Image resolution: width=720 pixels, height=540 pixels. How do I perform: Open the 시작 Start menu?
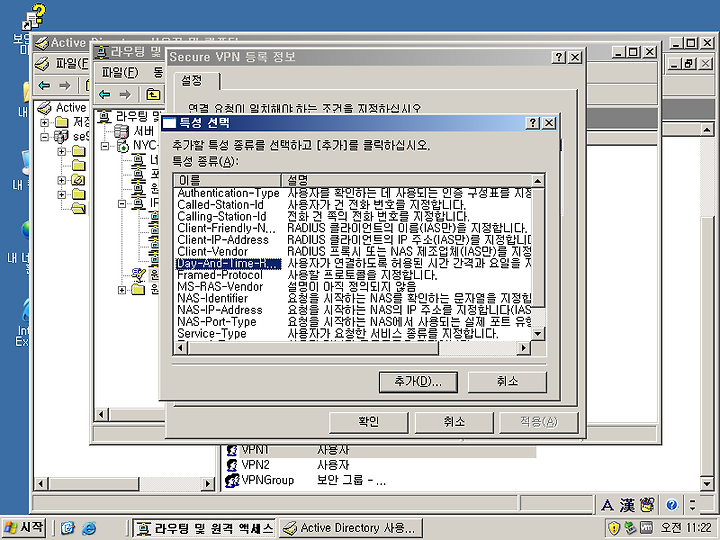(23, 528)
